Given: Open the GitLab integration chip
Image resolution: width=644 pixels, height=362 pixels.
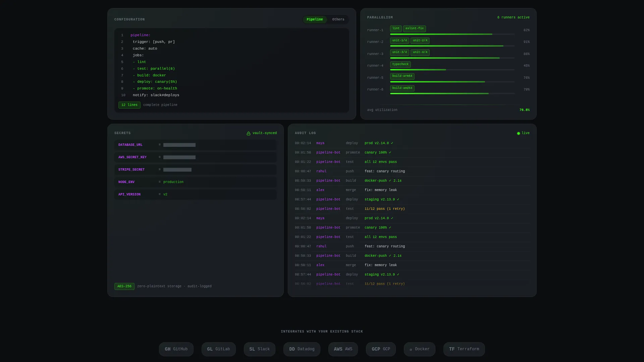Looking at the screenshot, I should click(x=218, y=349).
